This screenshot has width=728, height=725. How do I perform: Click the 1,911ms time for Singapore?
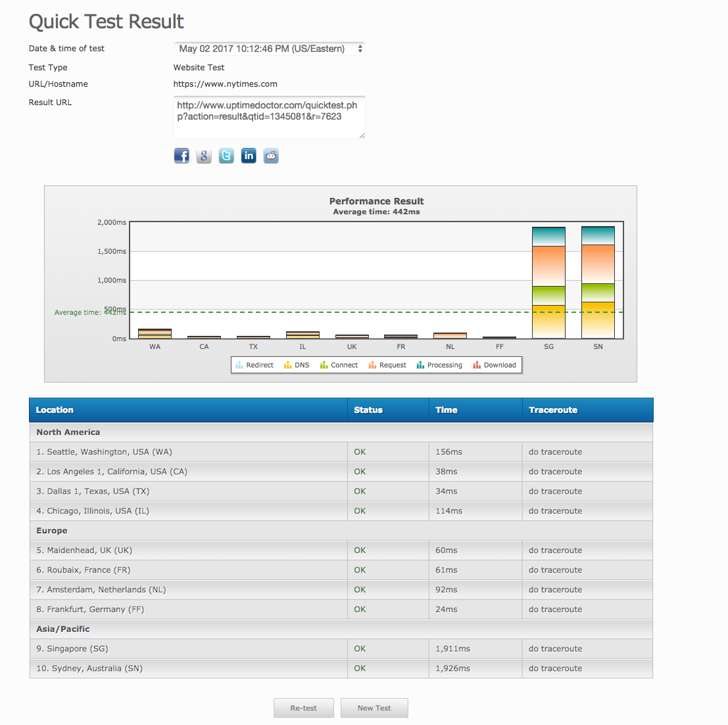(x=452, y=649)
